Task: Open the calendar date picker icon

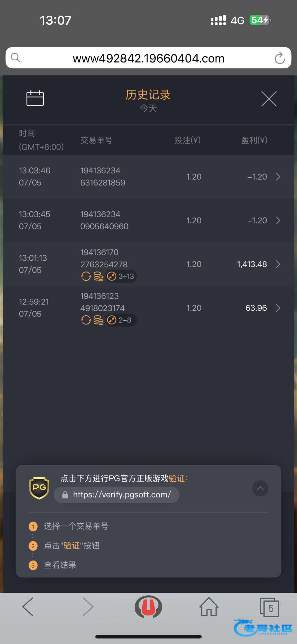Action: tap(35, 98)
